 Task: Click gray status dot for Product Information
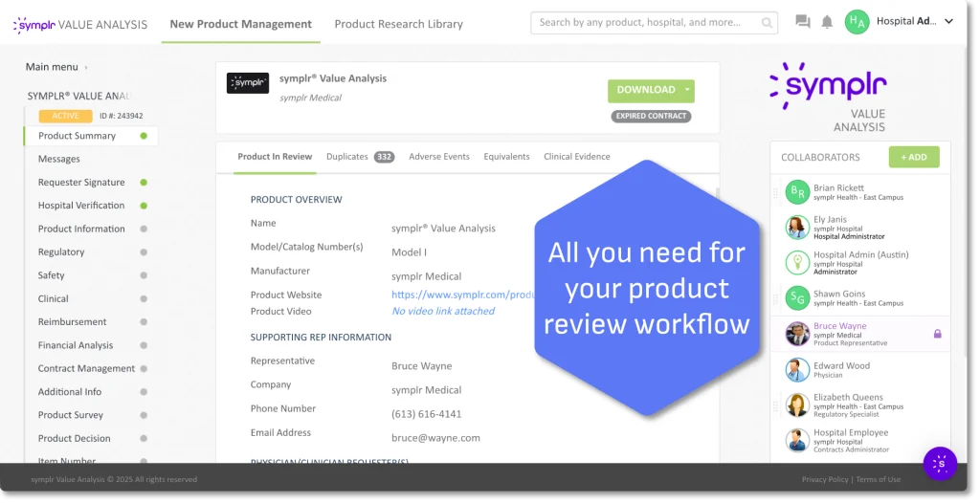144,230
